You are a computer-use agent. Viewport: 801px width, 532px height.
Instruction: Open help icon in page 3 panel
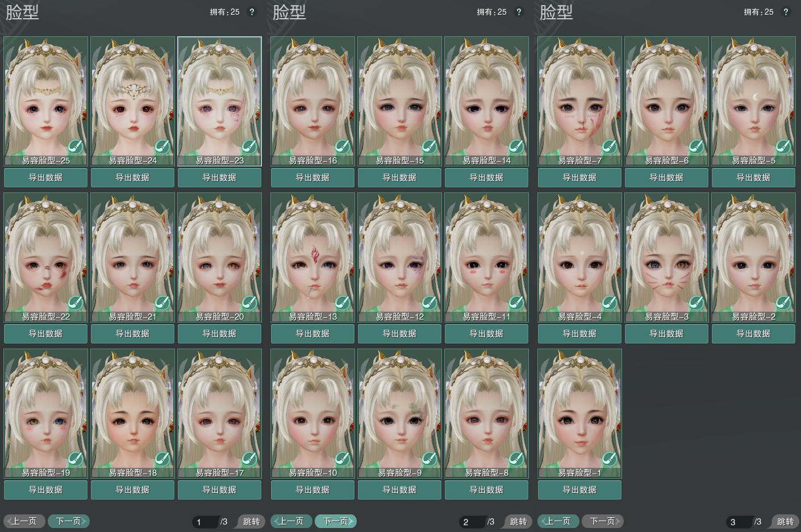786,12
